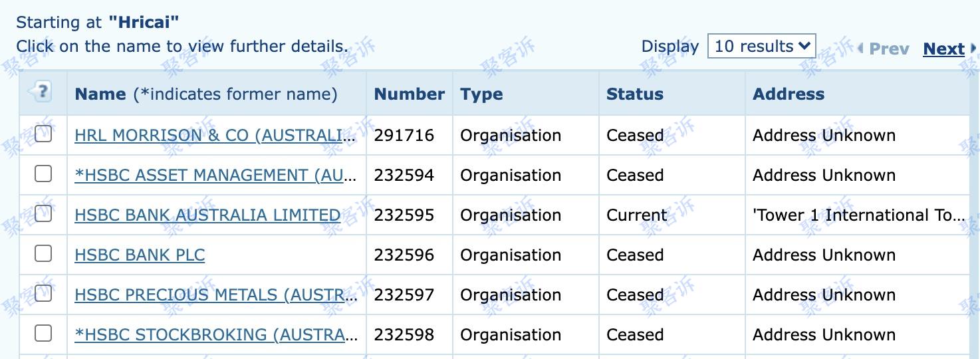
Task: Click the Next page arrow icon
Action: (974, 49)
